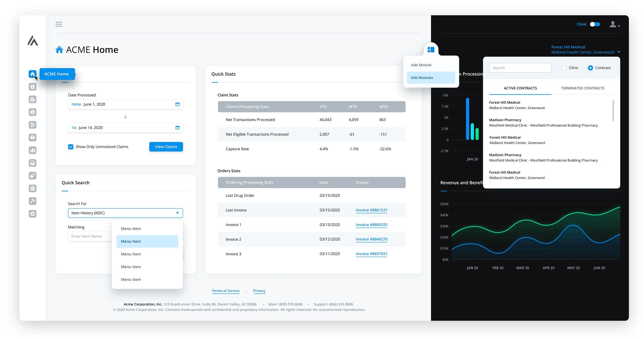Open the hammer tools sidebar icon
The image size is (644, 339).
(x=32, y=201)
